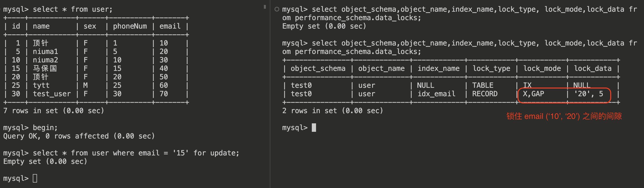Click the "select * from user;" command
The height and width of the screenshot is (188, 644).
58,9
